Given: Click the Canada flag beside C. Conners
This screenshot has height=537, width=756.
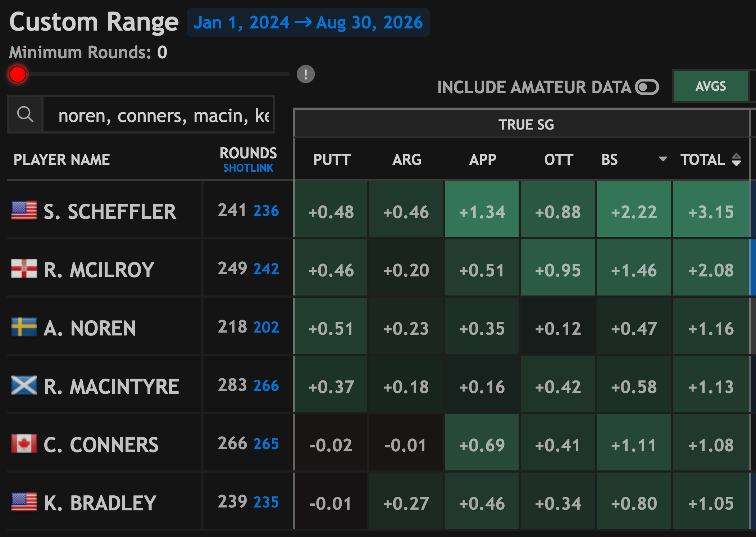Looking at the screenshot, I should pos(24,444).
